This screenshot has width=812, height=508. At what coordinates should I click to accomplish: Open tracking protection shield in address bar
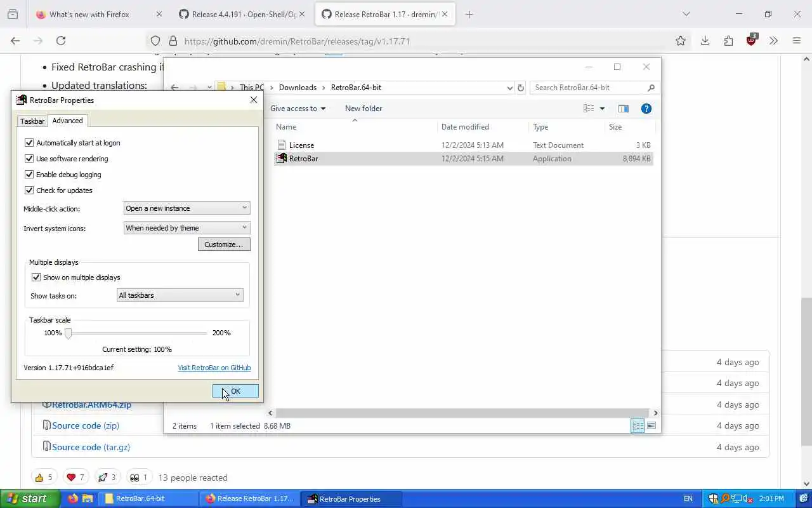(155, 41)
